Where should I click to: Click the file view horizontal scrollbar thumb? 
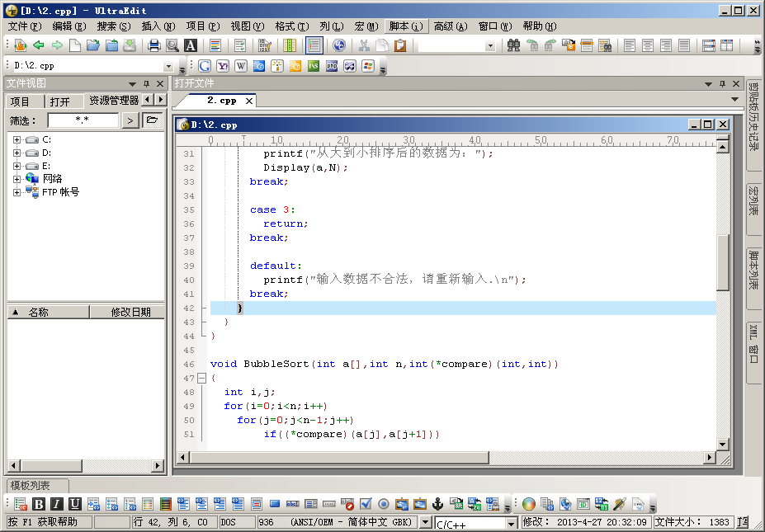(x=50, y=466)
